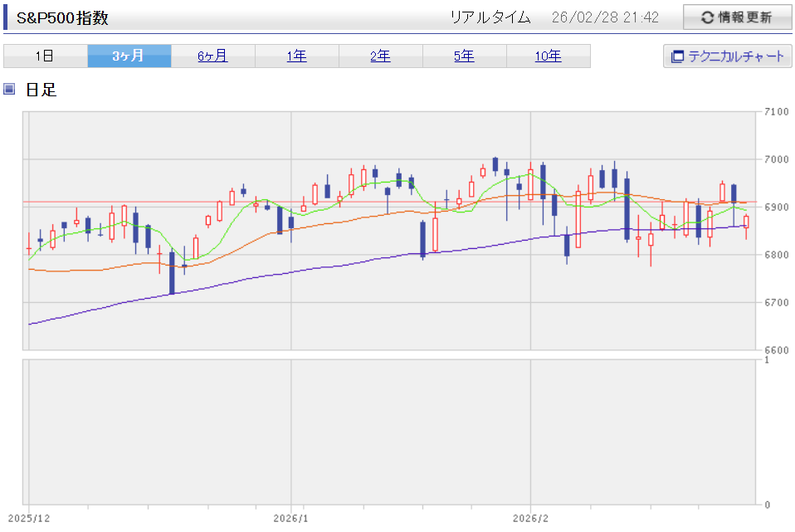Click the 7000 price axis label
The image size is (795, 532).
point(776,159)
